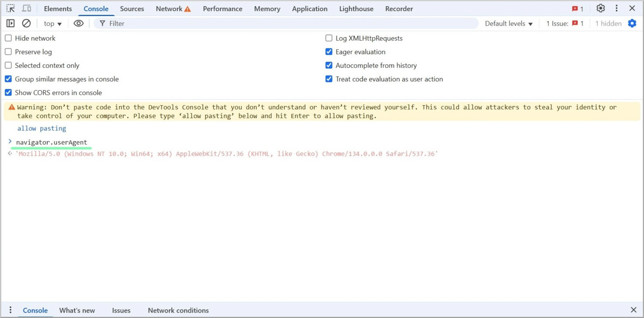Disable Show CORS errors in console

pyautogui.click(x=8, y=92)
